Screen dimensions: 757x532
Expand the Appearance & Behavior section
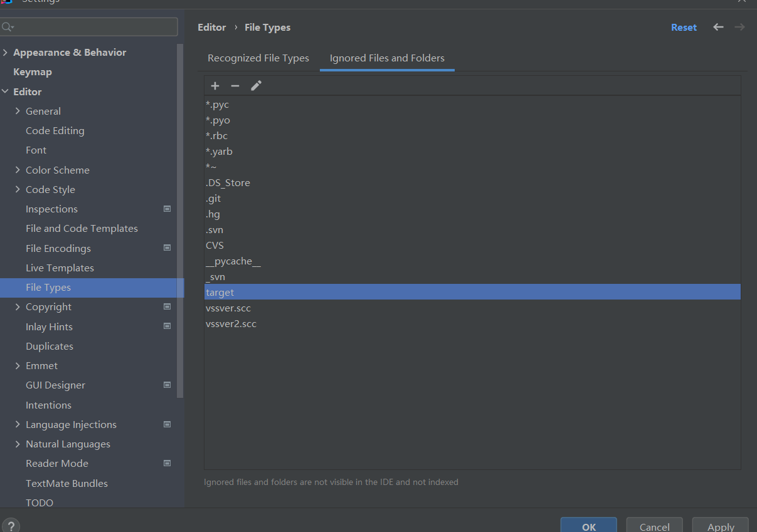tap(6, 53)
